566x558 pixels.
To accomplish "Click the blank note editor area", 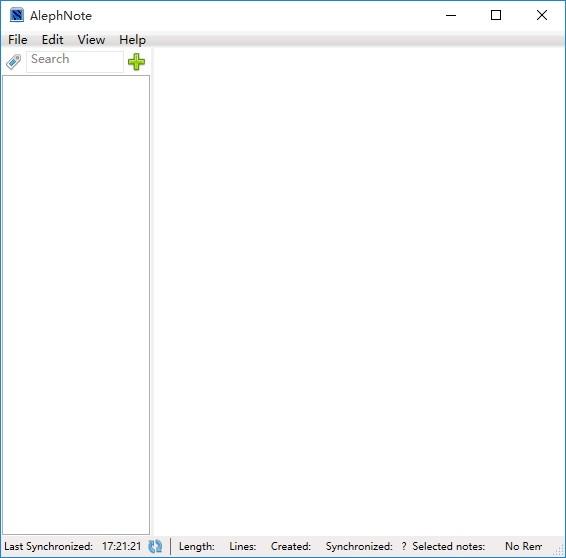I will pos(358,292).
